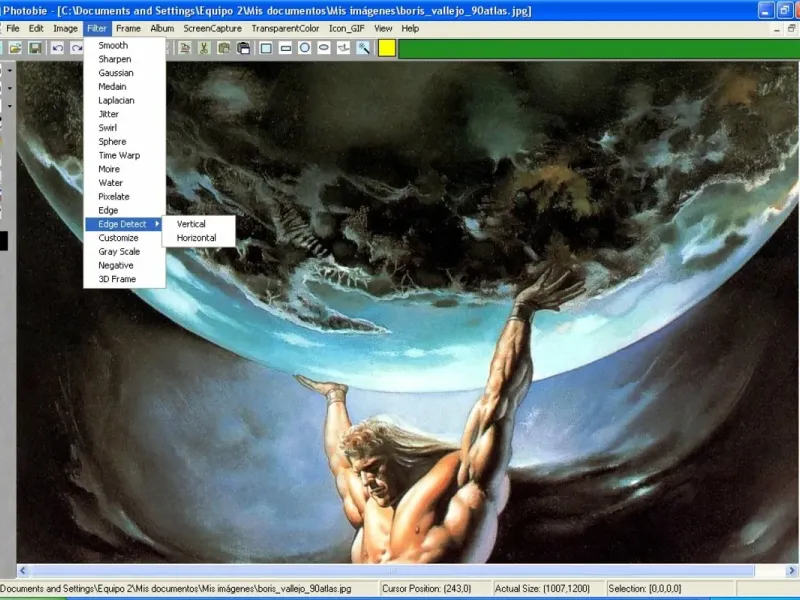Restore the inner document window
Viewport: 800px width, 600px height.
point(791,29)
